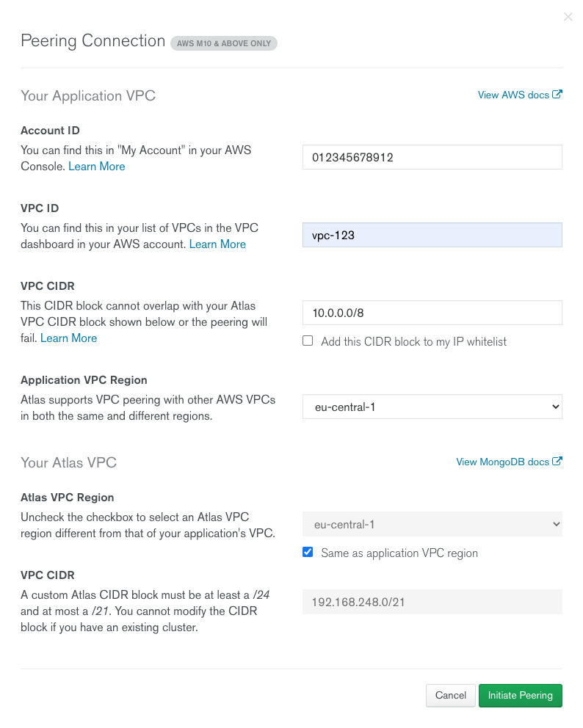This screenshot has height=728, width=583.
Task: Close the Peering Connection dialog with X
Action: click(568, 17)
